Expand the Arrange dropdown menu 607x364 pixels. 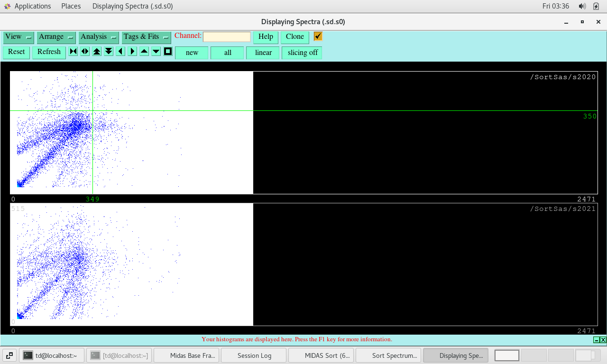(x=56, y=37)
